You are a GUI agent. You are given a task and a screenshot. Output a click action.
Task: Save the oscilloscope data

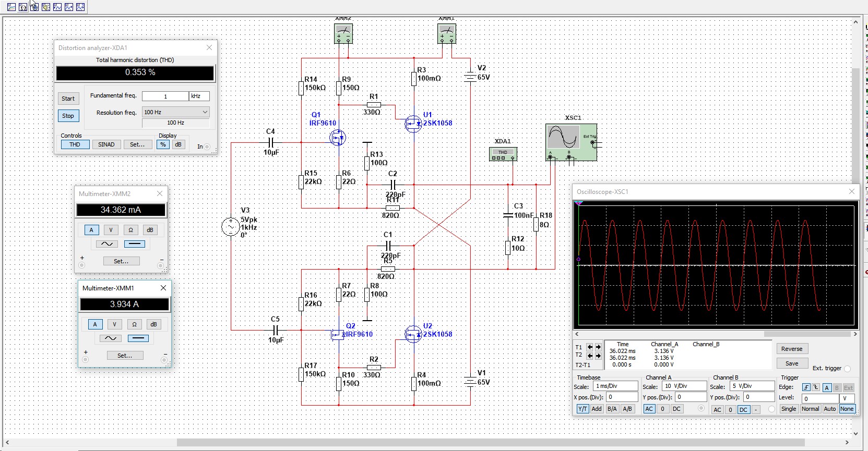click(792, 363)
